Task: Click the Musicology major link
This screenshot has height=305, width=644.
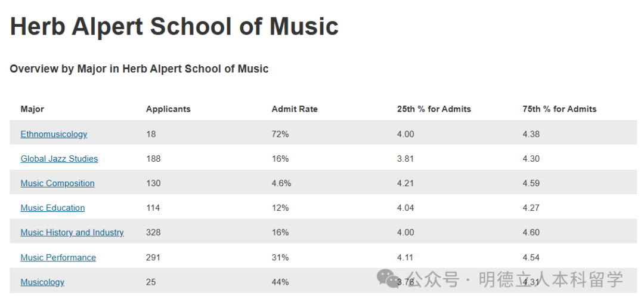Action: (42, 282)
